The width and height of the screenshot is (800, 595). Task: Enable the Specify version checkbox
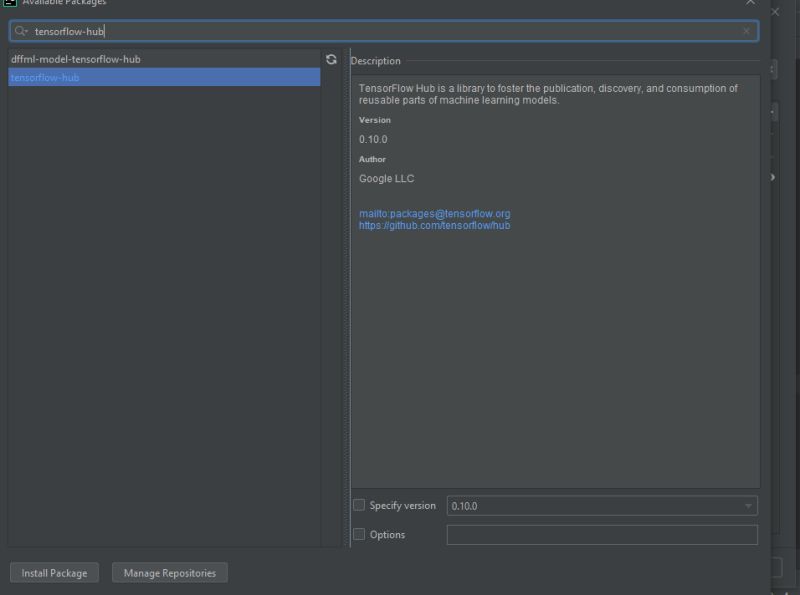359,505
